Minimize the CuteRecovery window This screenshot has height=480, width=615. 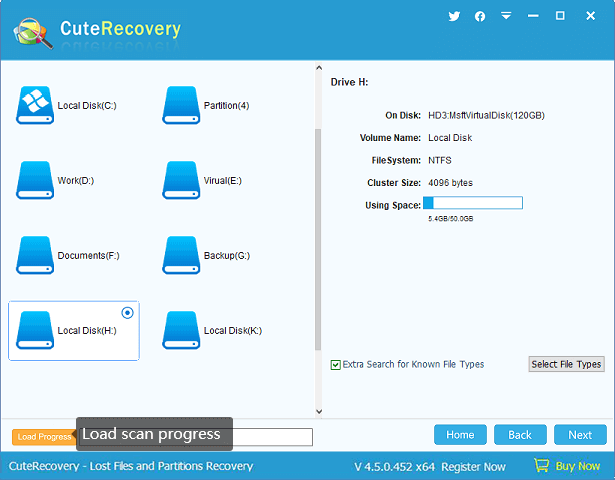(x=533, y=16)
